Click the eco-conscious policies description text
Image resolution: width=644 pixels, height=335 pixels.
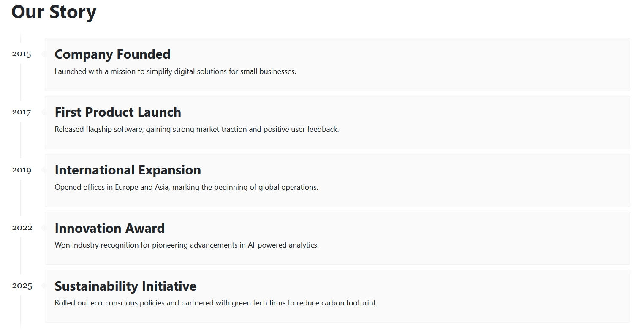[216, 303]
